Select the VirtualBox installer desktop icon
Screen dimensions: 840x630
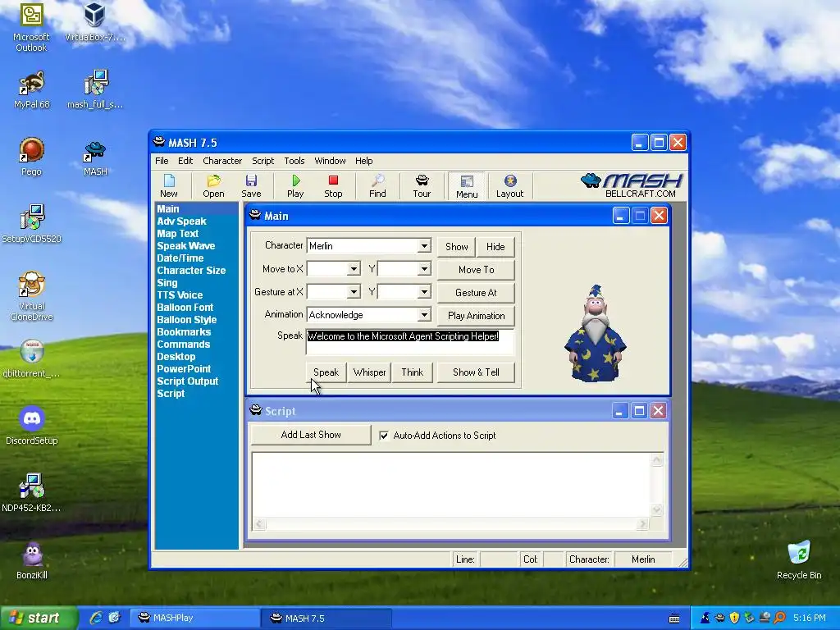pyautogui.click(x=95, y=22)
